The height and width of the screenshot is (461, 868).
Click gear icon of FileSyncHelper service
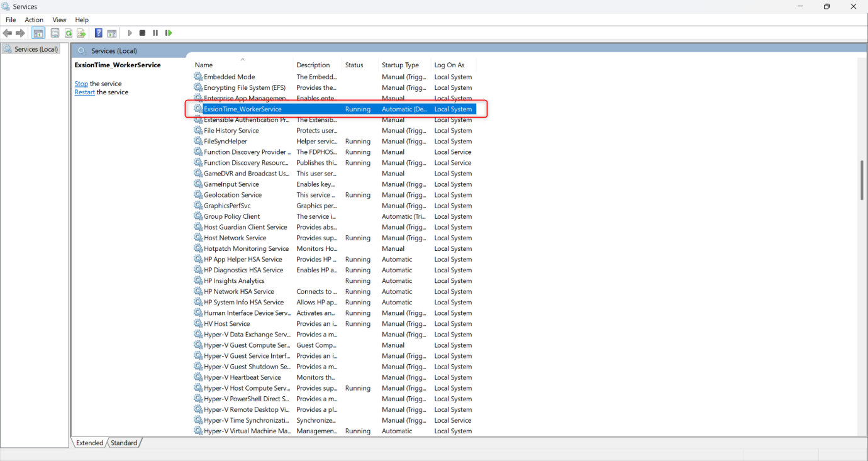coord(198,141)
